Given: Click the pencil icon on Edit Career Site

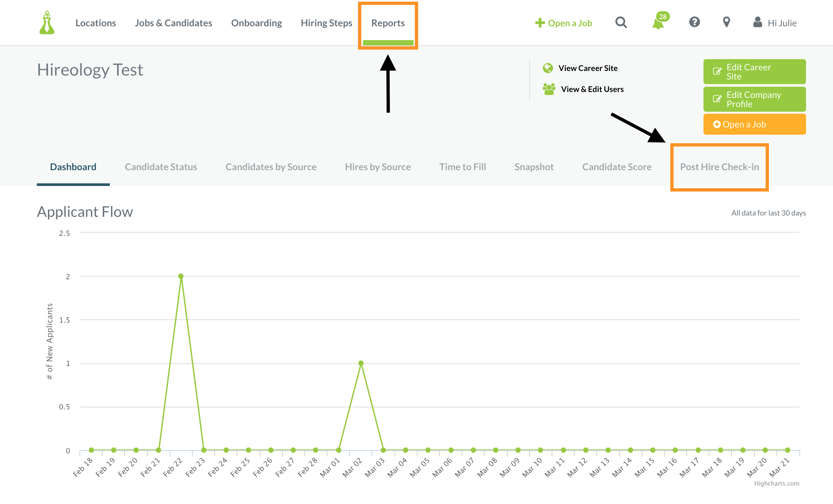Looking at the screenshot, I should coord(717,71).
